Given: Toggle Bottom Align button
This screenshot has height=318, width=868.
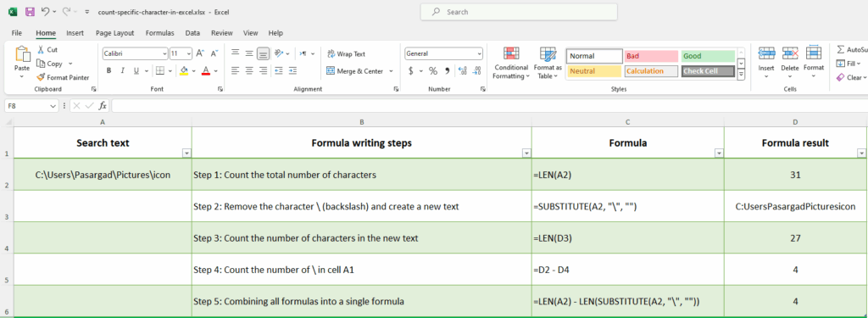Looking at the screenshot, I should click(263, 53).
